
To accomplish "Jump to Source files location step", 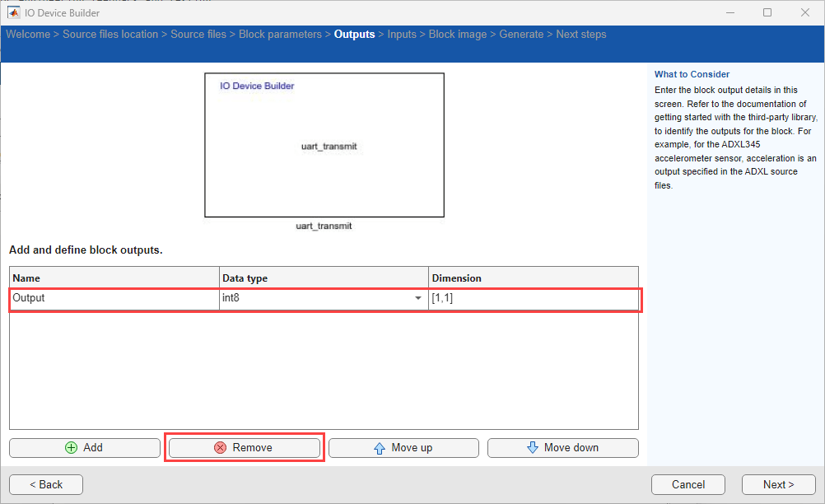I will click(110, 35).
